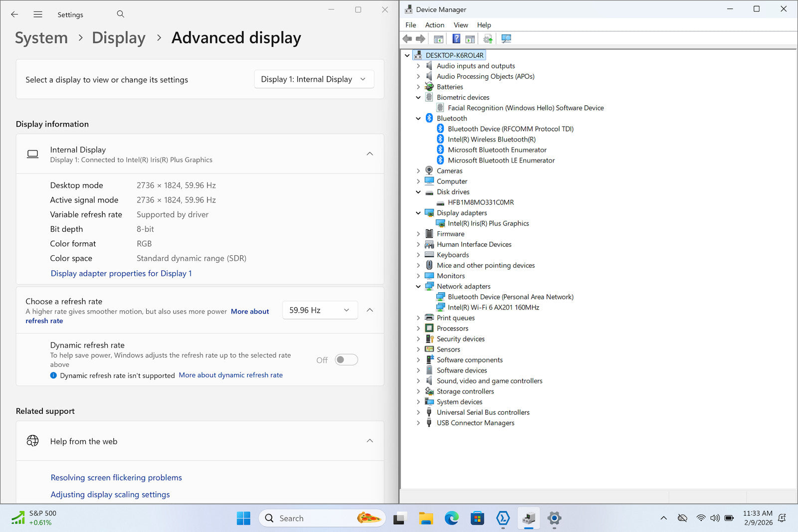This screenshot has height=532, width=798.
Task: Click the Update device driver toolbar icon
Action: pyautogui.click(x=488, y=39)
